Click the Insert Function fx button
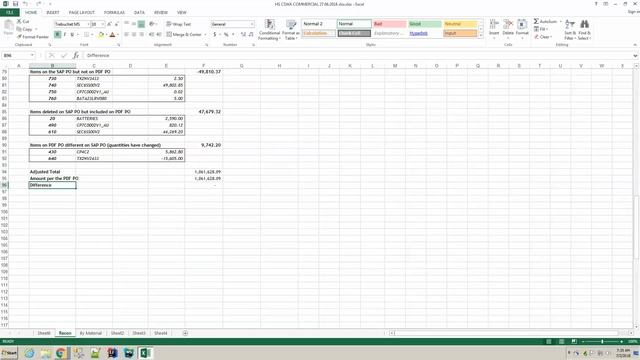The width and height of the screenshot is (640, 360). click(x=76, y=56)
